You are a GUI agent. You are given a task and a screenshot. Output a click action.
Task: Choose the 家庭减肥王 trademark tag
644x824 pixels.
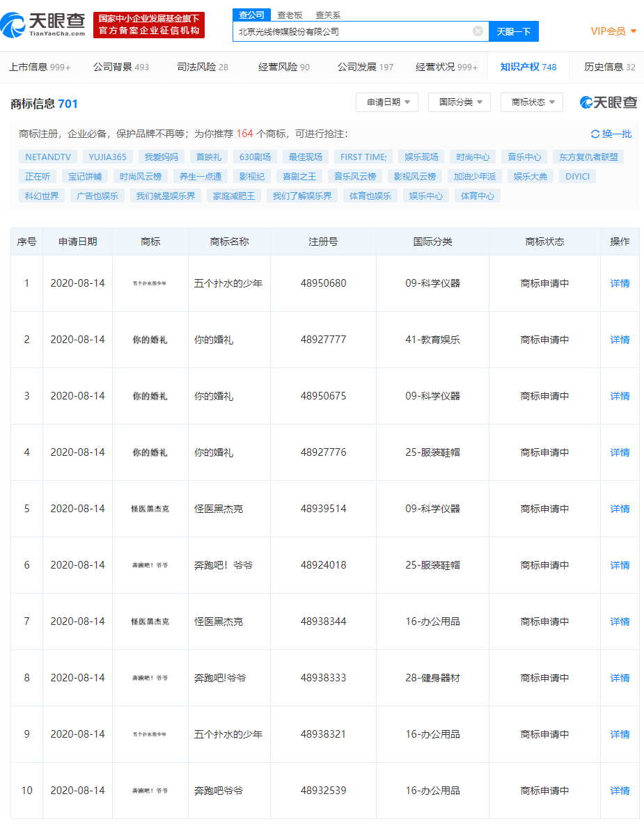pyautogui.click(x=234, y=196)
